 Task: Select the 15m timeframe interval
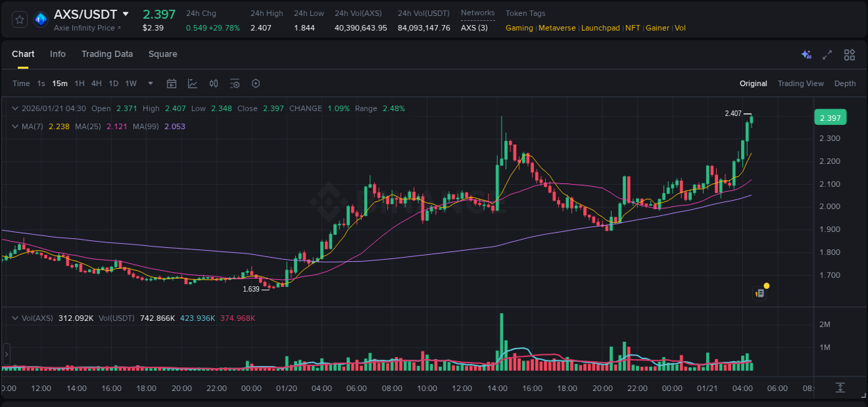click(x=60, y=83)
